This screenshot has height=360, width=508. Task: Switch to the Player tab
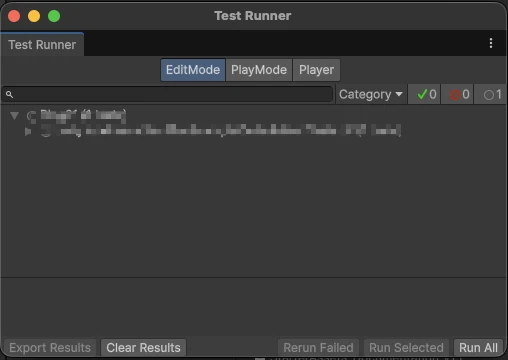coord(316,70)
